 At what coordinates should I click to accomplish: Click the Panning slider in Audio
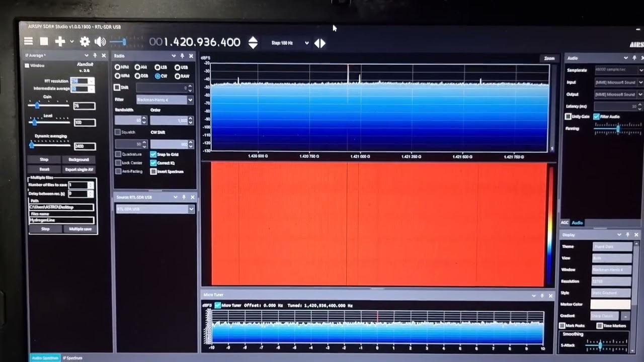(618, 129)
